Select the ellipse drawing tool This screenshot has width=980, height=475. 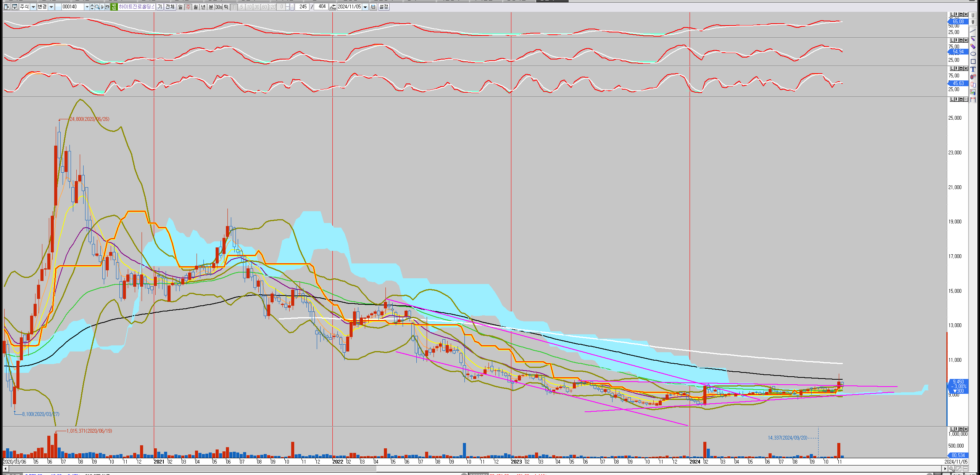click(973, 54)
